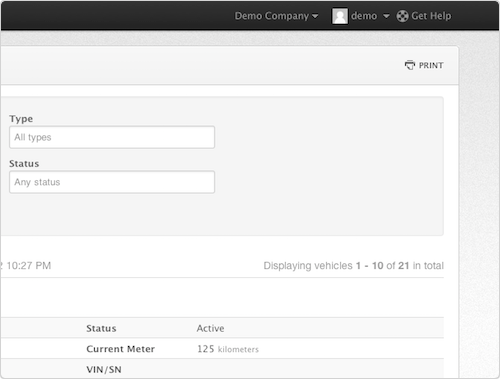This screenshot has height=379, width=500.
Task: Open the Demo Company dropdown menu
Action: tap(276, 16)
